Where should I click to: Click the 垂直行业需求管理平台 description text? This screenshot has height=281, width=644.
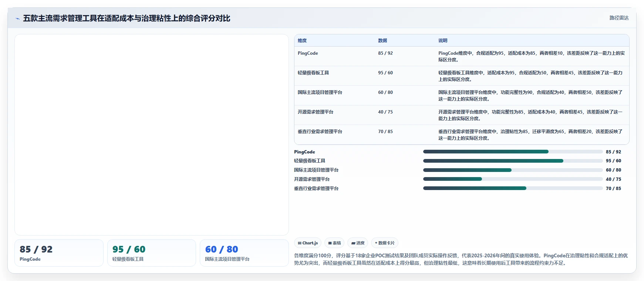[x=530, y=135]
